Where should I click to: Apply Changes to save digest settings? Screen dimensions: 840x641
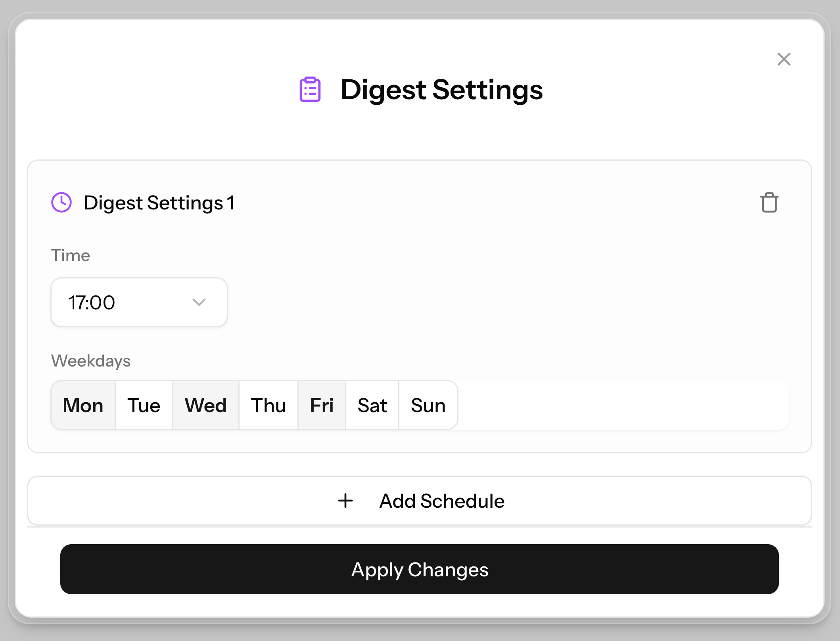click(420, 570)
